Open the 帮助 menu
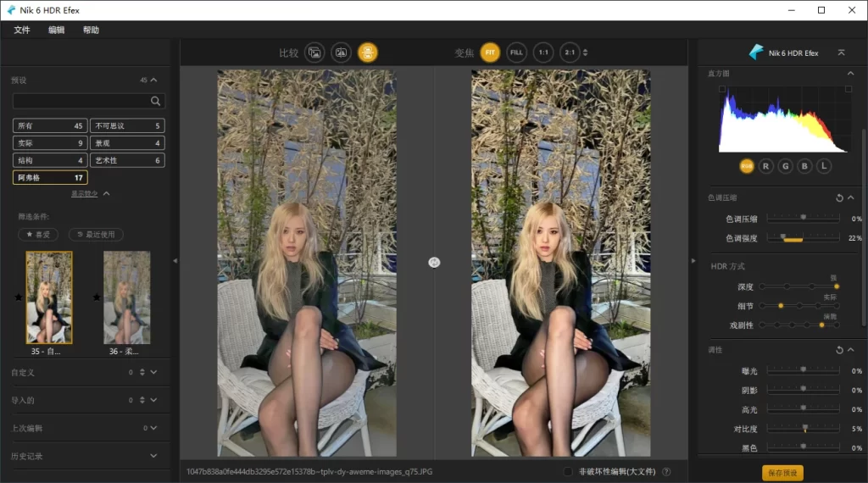 click(91, 30)
